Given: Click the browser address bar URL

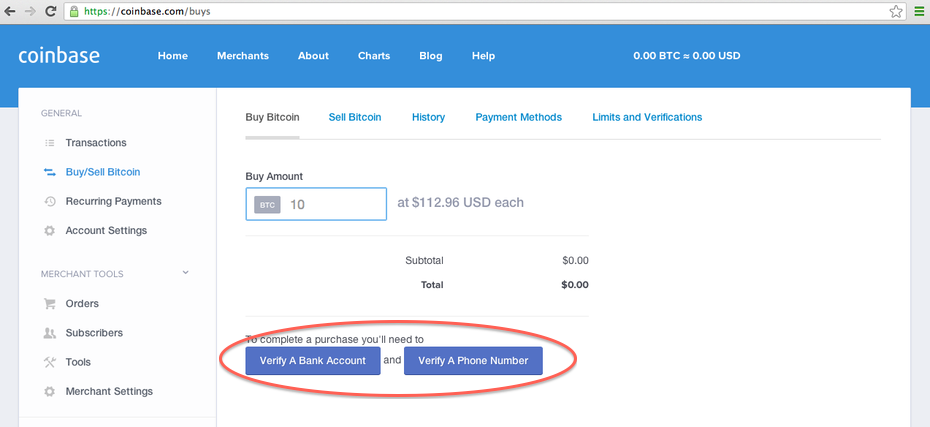Looking at the screenshot, I should [147, 11].
